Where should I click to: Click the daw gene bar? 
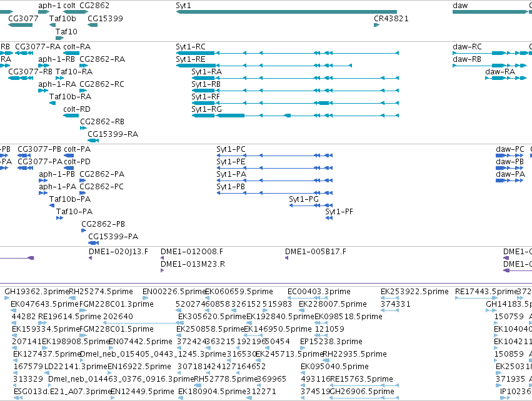[490, 12]
